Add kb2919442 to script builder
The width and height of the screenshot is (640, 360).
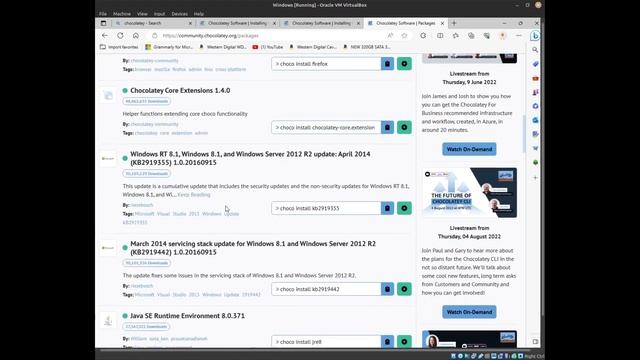(404, 289)
